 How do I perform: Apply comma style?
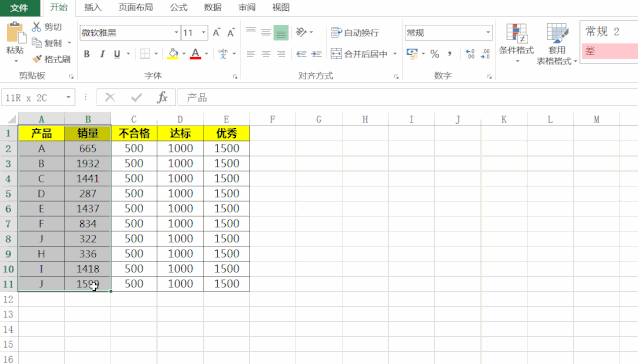450,54
